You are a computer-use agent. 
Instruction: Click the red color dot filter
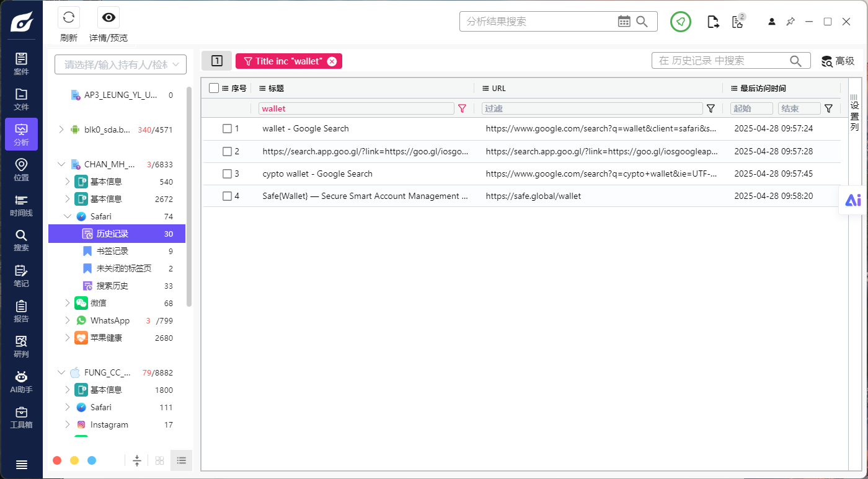[x=57, y=460]
